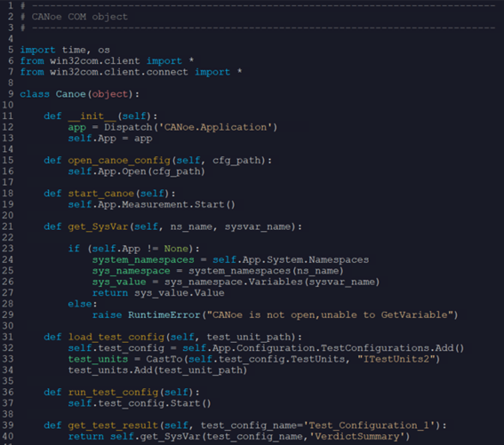Click the string 'Test_Configuration_1' on line 39
The height and width of the screenshot is (445, 504).
click(372, 425)
